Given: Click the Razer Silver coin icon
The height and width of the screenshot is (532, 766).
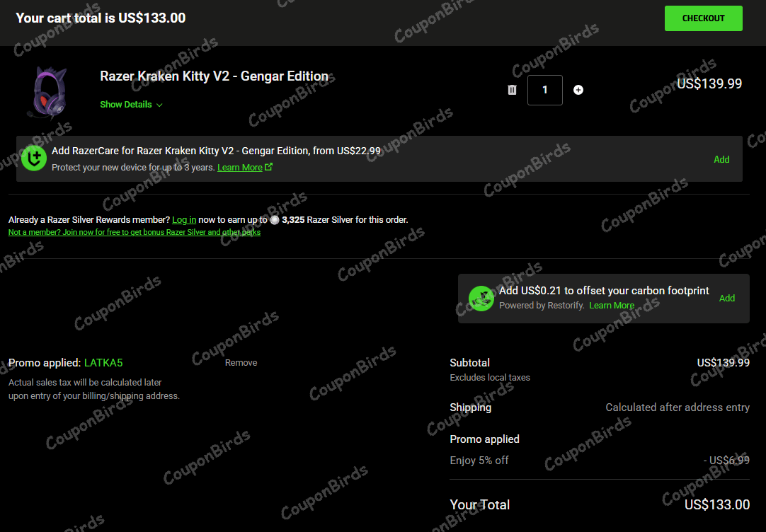Looking at the screenshot, I should 275,220.
